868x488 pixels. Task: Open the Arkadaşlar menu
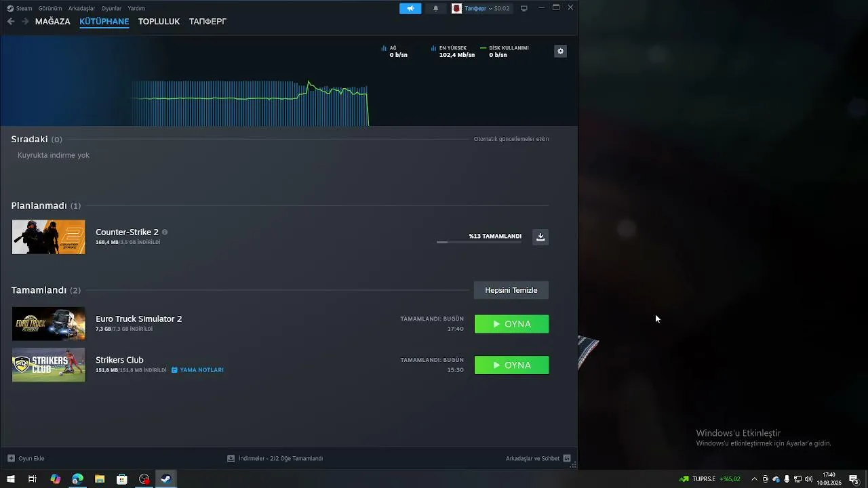coord(81,8)
